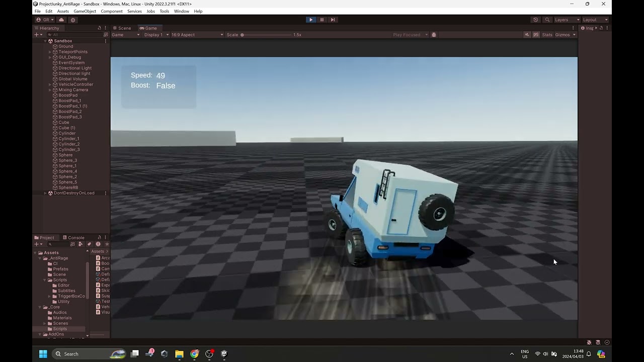Toggle Mute Audio in Game view
The image size is (644, 362).
[527, 35]
